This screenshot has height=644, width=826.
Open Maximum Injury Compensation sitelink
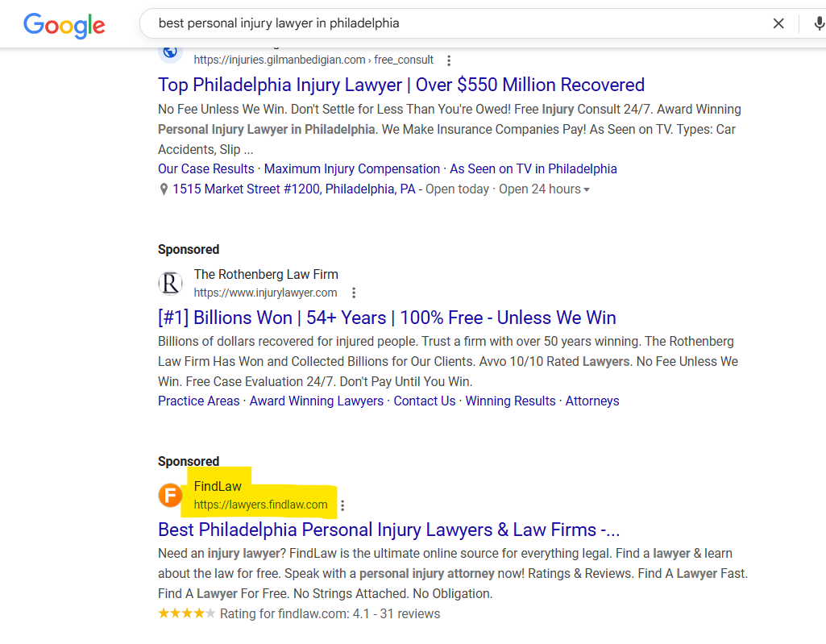point(351,169)
